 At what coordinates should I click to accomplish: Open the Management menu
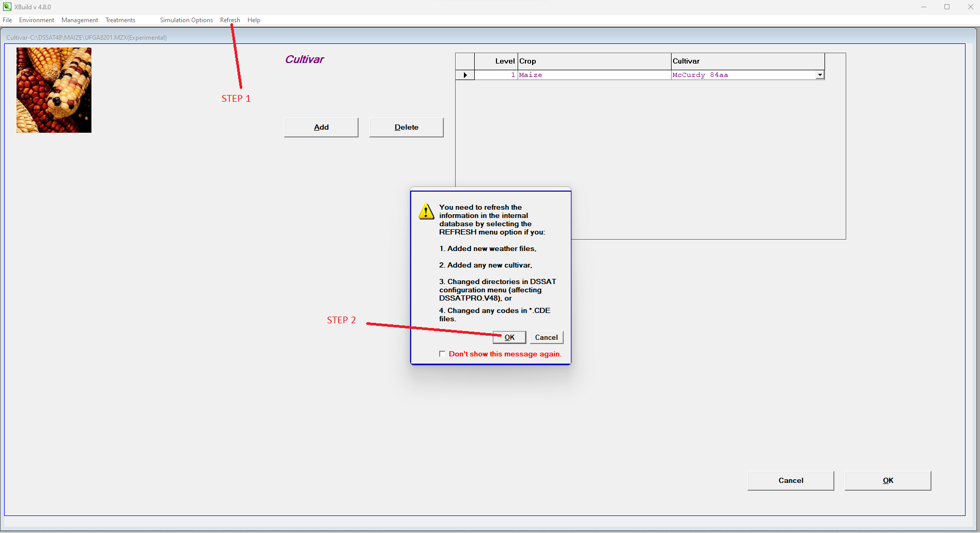80,20
